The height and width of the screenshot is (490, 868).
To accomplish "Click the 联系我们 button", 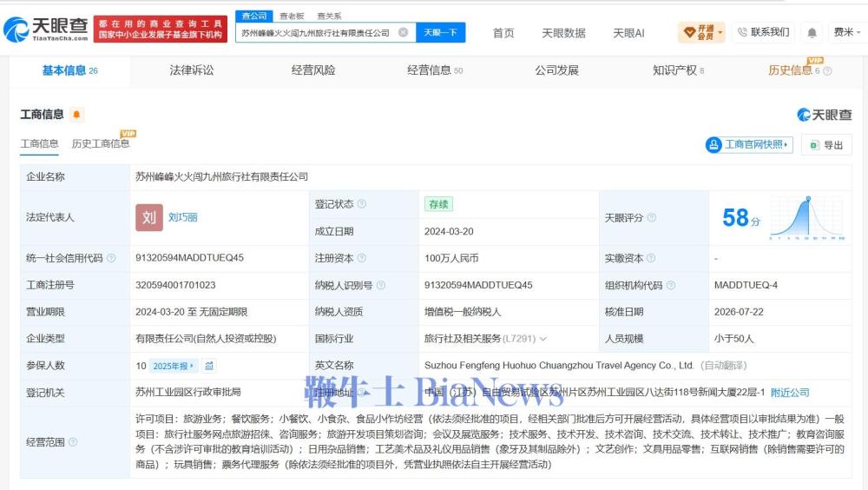I will [x=763, y=32].
